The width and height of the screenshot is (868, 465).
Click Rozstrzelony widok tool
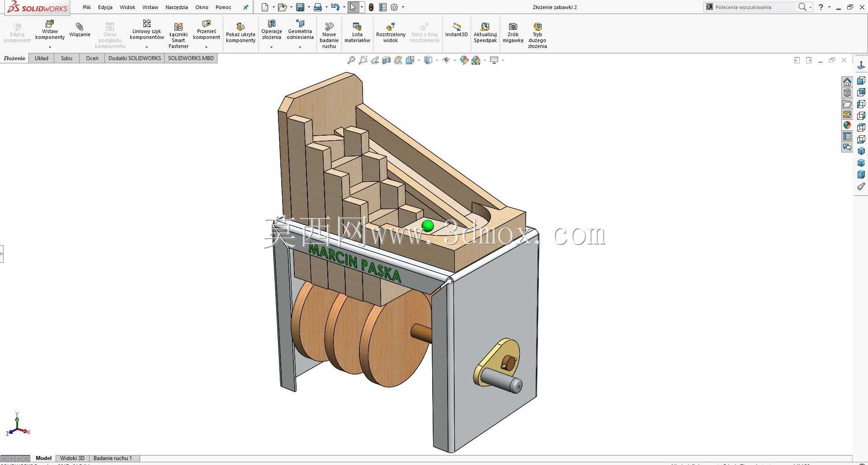coord(391,33)
